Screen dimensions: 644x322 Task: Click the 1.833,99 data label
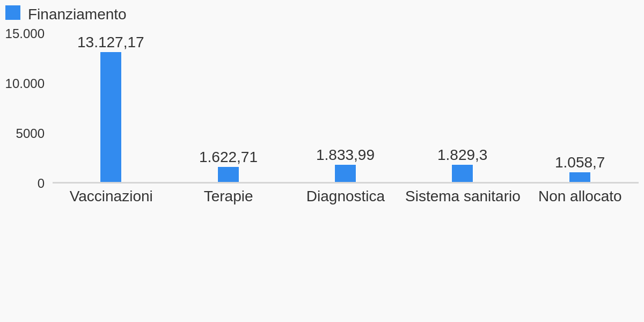pyautogui.click(x=345, y=155)
